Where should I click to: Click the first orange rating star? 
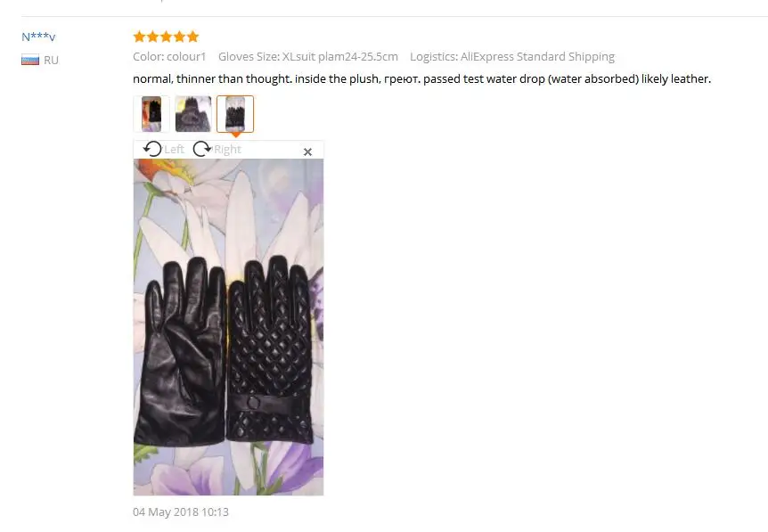pos(140,37)
